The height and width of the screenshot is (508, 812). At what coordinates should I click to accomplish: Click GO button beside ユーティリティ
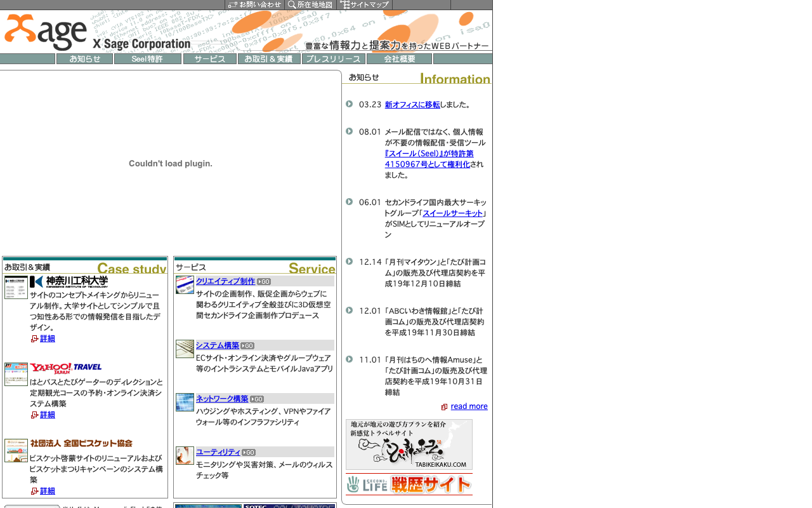(x=249, y=453)
